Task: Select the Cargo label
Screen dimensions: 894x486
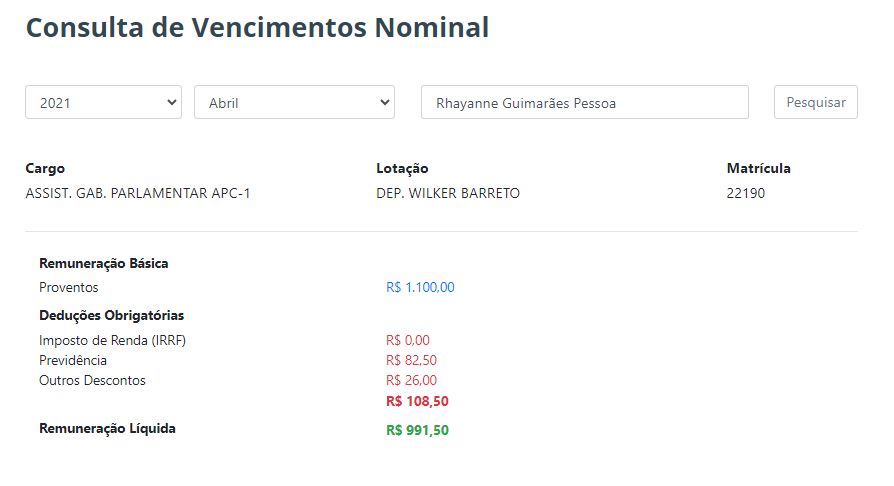Action: coord(45,168)
